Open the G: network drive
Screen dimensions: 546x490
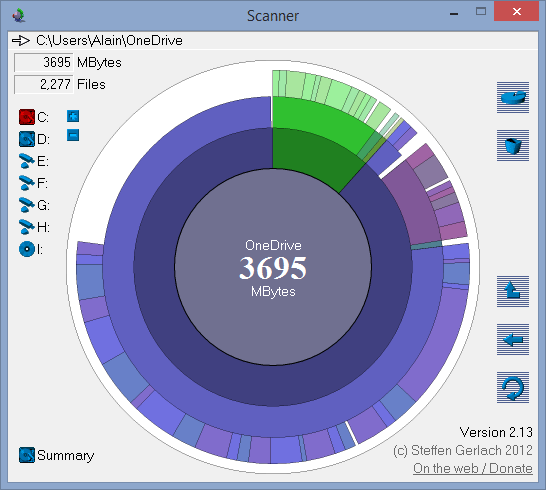tap(26, 205)
